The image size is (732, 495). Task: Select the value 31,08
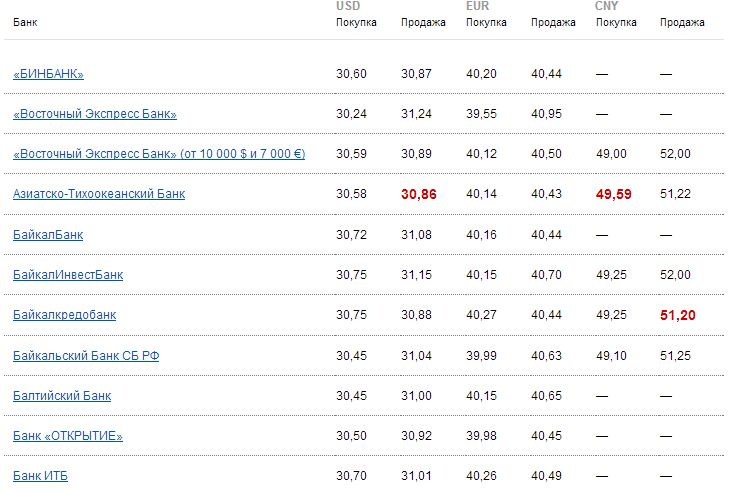pyautogui.click(x=416, y=234)
